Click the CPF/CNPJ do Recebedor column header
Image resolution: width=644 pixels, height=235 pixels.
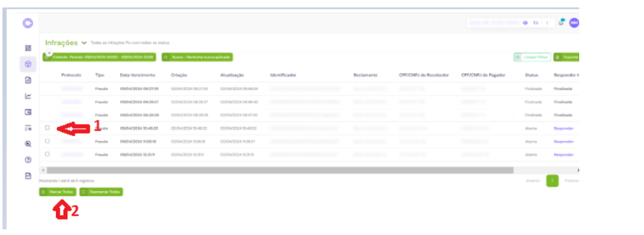coord(424,75)
